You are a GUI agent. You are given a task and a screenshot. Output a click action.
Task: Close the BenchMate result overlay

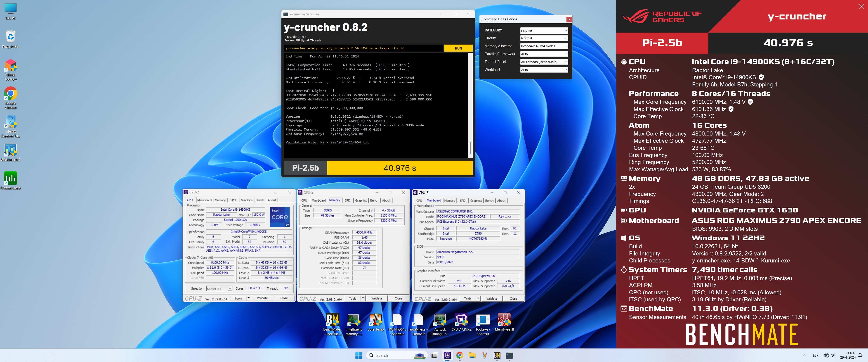(x=861, y=6)
